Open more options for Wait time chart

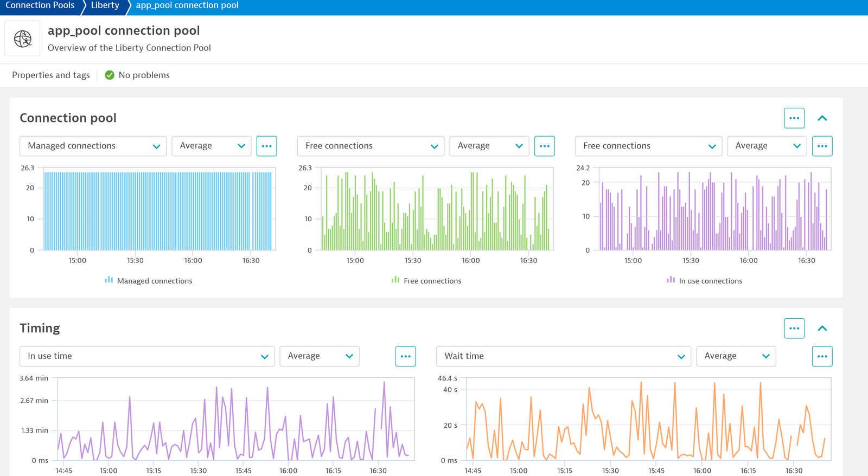click(822, 356)
